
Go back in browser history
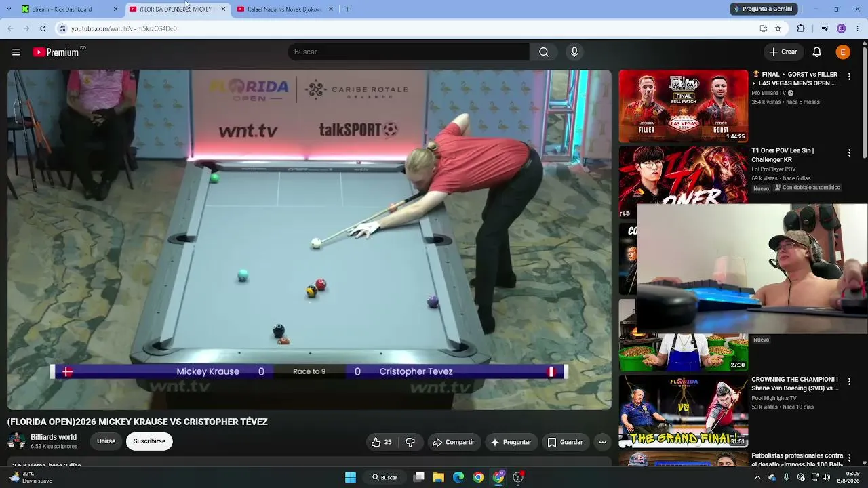click(x=10, y=28)
